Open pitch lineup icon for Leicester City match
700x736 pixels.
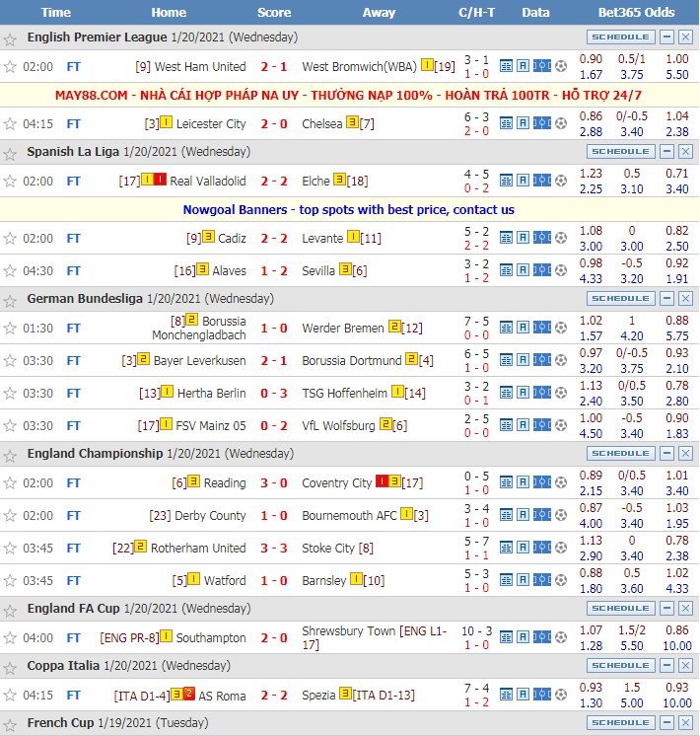tap(542, 123)
